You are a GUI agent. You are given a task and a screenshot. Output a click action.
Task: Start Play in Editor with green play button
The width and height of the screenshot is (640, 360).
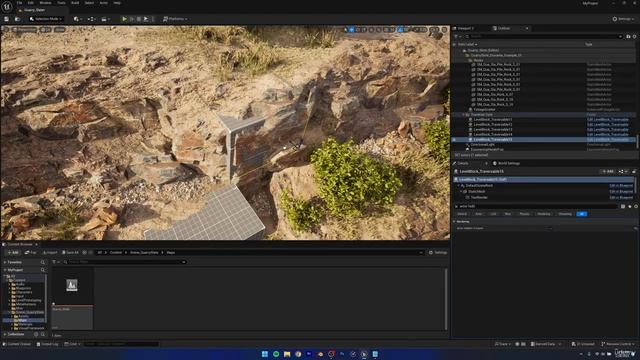(x=124, y=19)
